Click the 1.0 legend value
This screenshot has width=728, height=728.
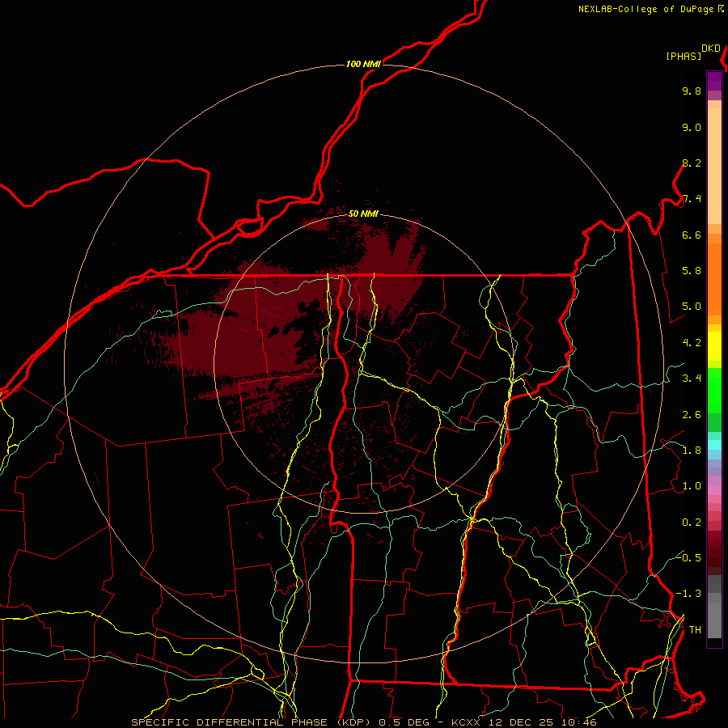click(x=692, y=486)
